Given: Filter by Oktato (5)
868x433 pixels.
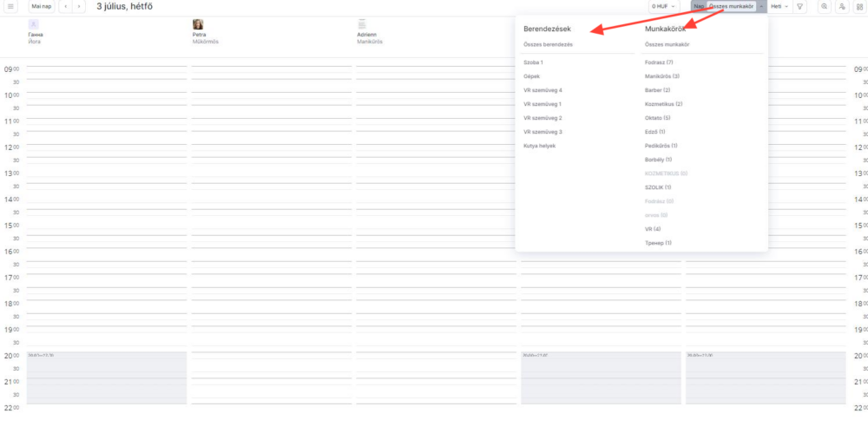Looking at the screenshot, I should click(x=658, y=118).
